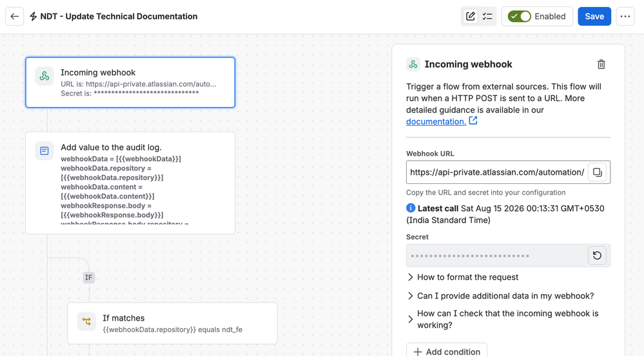Click the Add condition button
This screenshot has height=356, width=644.
(x=447, y=351)
